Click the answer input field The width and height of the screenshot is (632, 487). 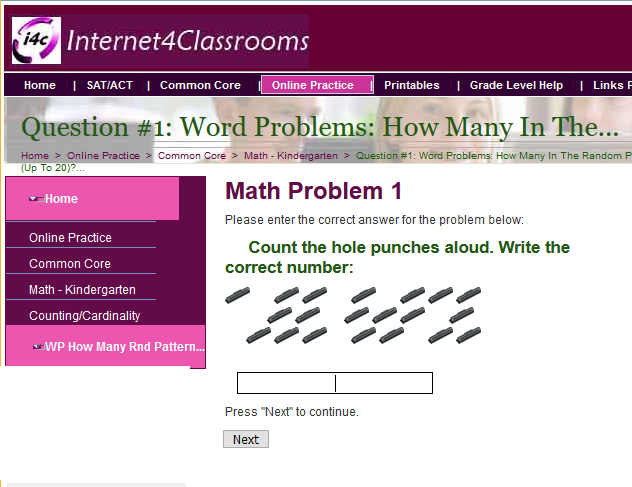click(335, 383)
